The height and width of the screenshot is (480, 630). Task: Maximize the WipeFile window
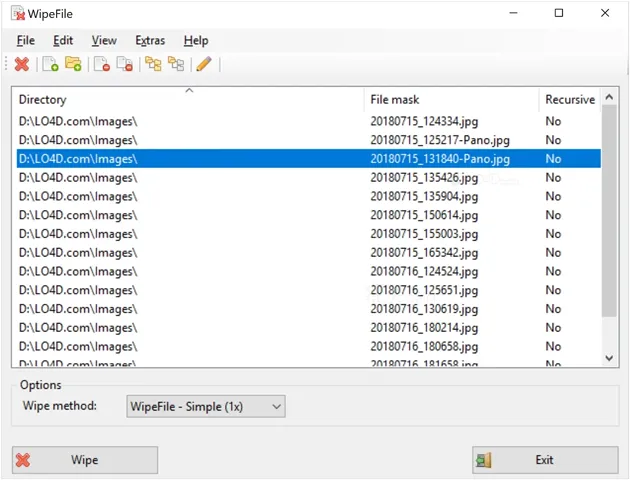[x=559, y=13]
